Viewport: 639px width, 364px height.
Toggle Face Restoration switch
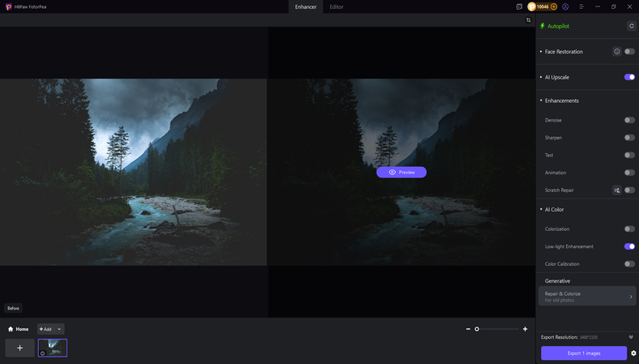click(x=629, y=51)
